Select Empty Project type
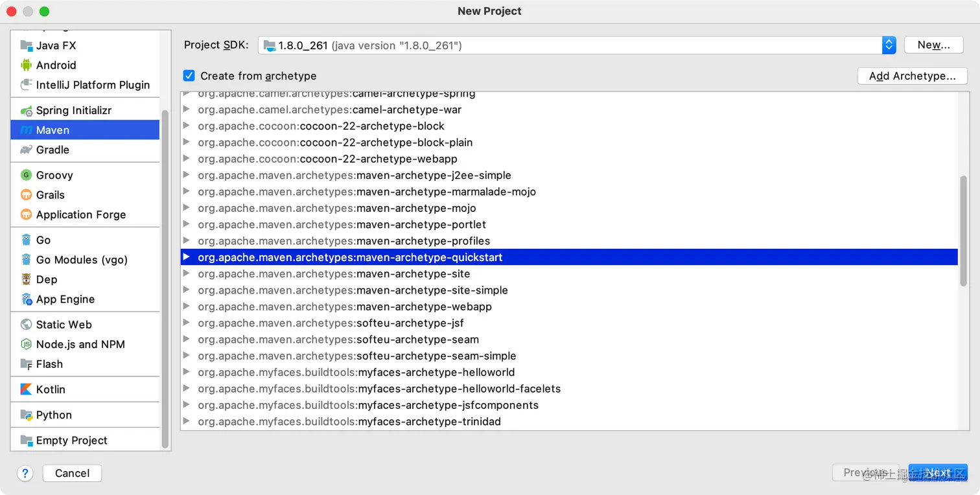The image size is (980, 495). pyautogui.click(x=85, y=441)
